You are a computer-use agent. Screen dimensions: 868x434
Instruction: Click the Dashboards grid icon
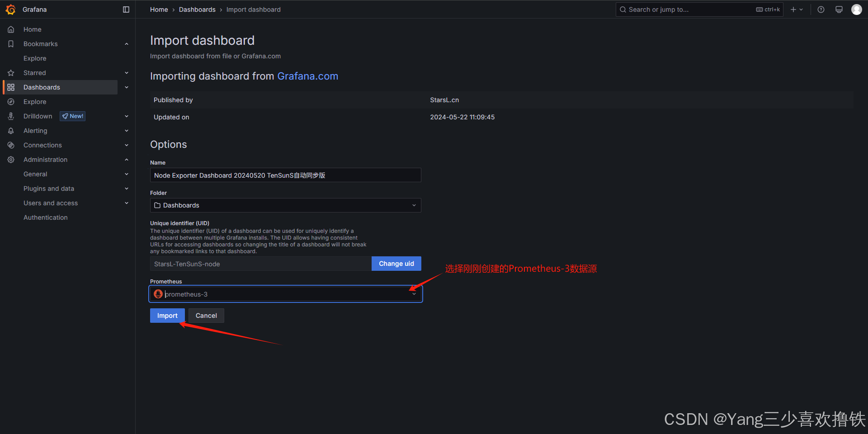tap(11, 87)
